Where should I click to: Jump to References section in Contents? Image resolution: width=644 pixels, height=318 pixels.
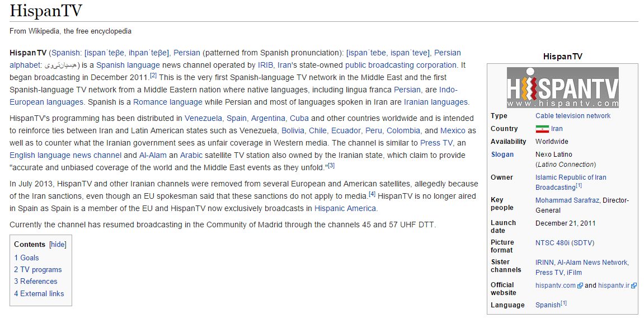36,282
